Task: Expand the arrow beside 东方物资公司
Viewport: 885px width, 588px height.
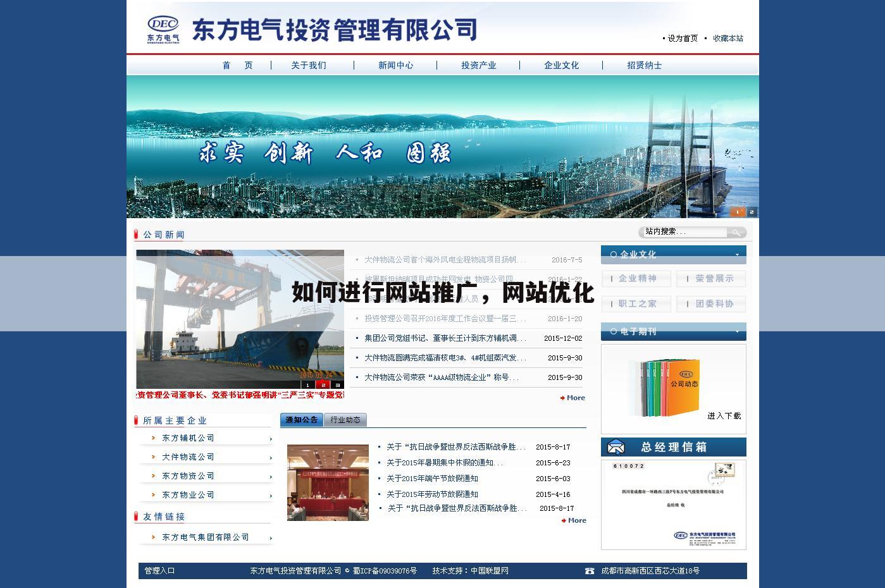Action: pos(271,477)
